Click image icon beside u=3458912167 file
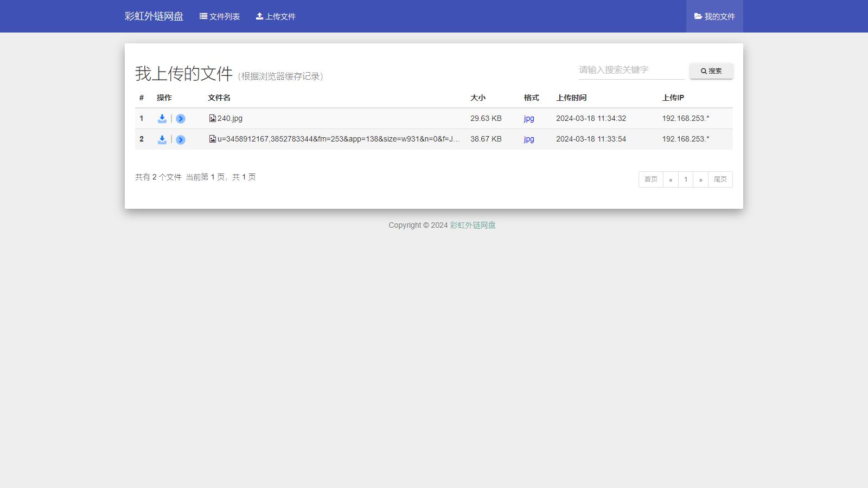Image resolution: width=868 pixels, height=488 pixels. (x=213, y=139)
